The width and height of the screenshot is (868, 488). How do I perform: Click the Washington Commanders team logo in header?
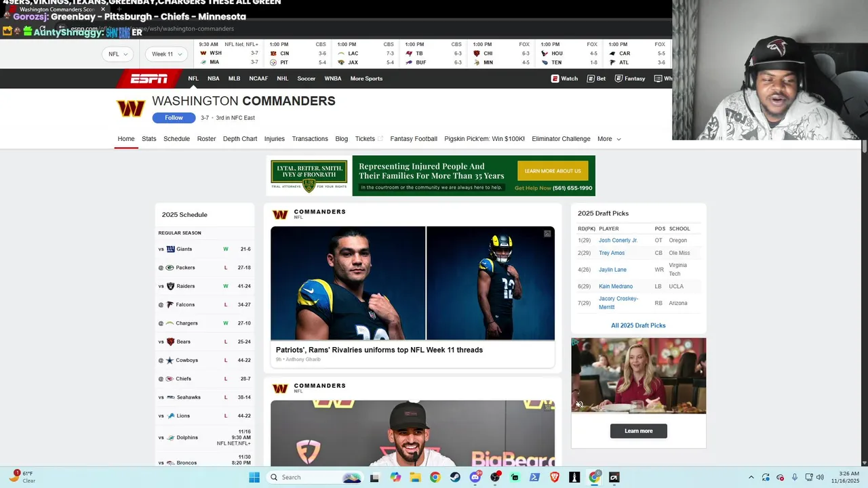coord(130,108)
